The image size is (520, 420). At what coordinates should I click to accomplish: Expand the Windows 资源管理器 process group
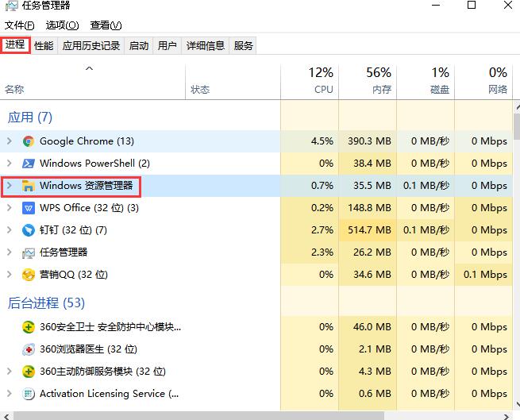click(x=10, y=186)
